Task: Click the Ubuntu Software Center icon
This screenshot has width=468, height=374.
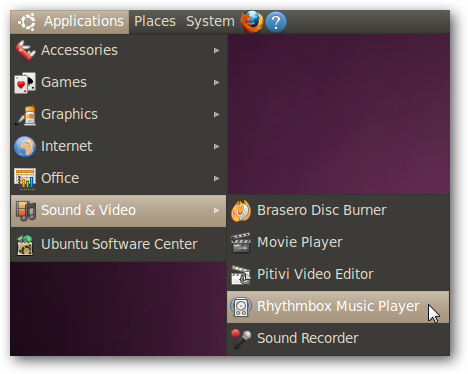Action: click(25, 245)
